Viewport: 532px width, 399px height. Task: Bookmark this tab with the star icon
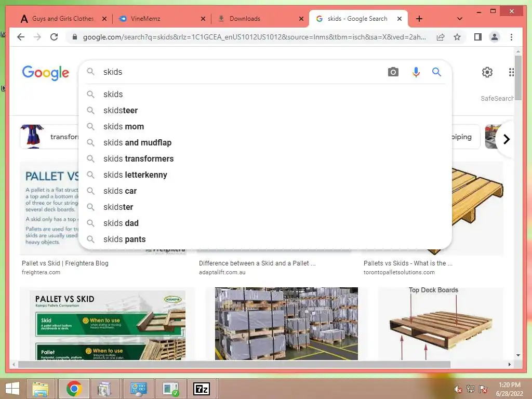(457, 37)
